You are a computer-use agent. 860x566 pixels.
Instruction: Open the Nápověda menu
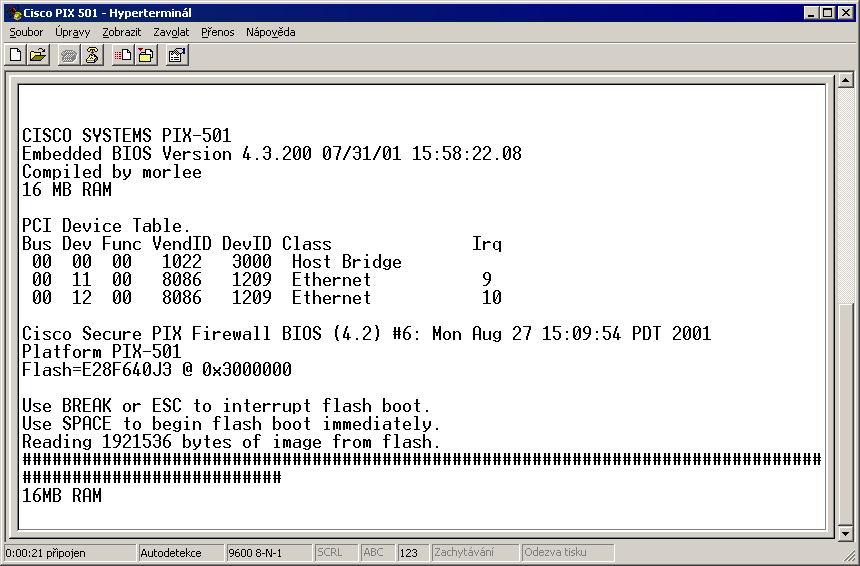click(x=270, y=32)
